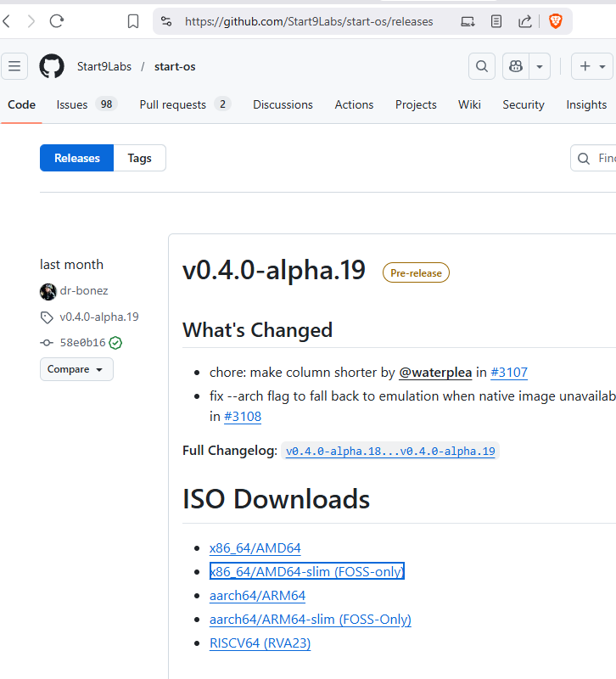
Task: Expand the Compare dropdown
Action: coord(76,369)
